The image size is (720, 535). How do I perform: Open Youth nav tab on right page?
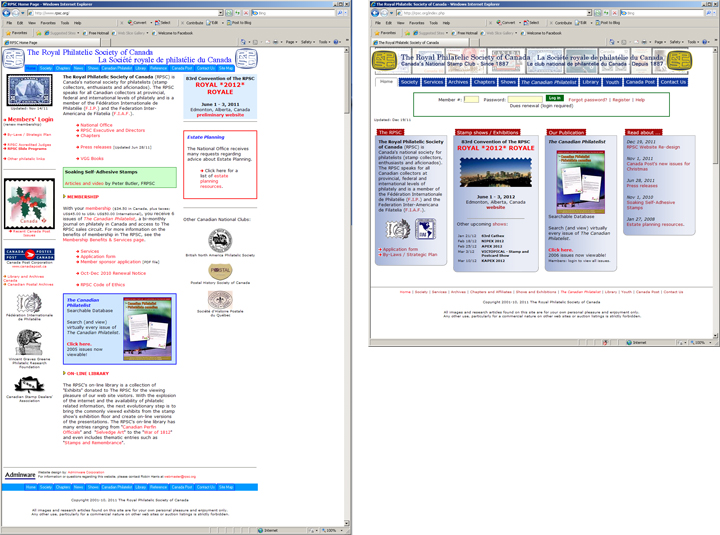[x=612, y=82]
